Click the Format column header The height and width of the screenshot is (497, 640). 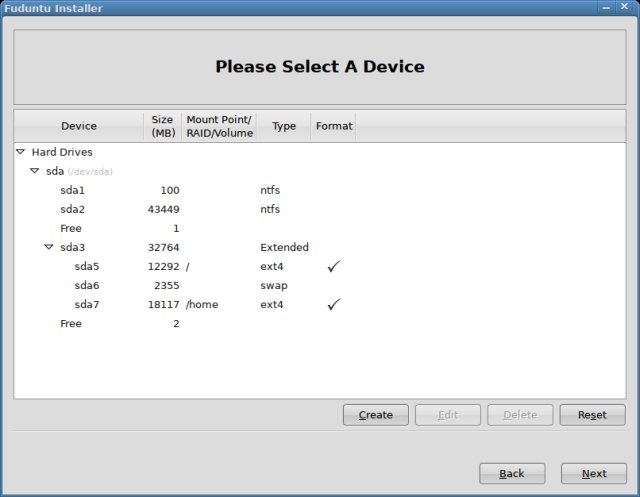pos(333,126)
